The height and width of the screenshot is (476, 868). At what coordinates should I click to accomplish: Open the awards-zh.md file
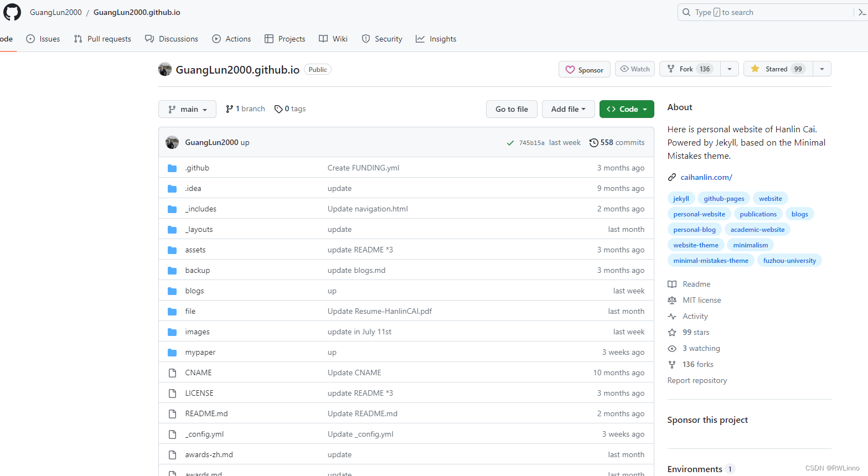coord(209,454)
